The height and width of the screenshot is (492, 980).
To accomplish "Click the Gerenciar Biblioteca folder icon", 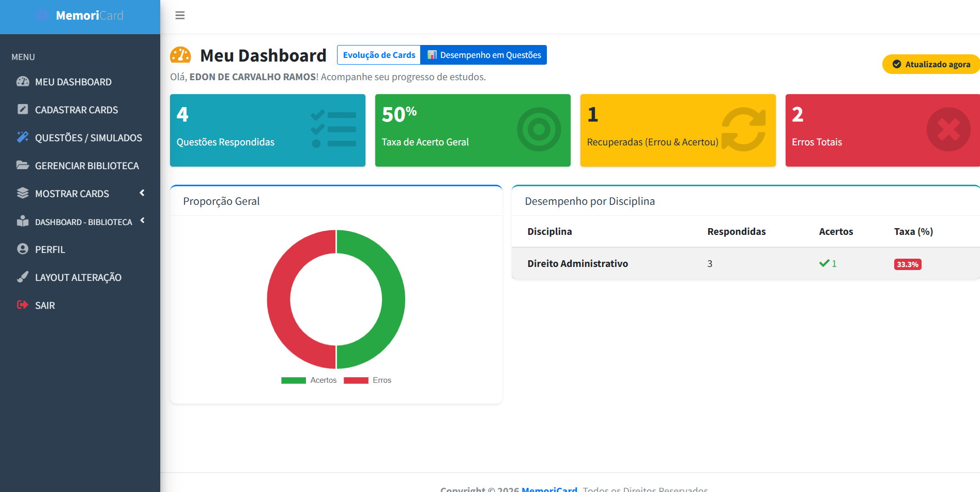I will [x=23, y=166].
